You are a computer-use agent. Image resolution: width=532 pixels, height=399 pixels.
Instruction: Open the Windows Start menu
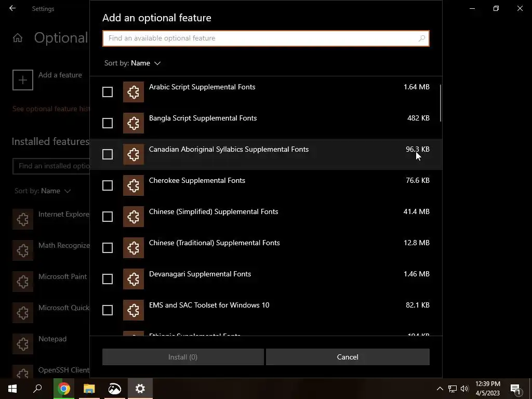tap(12, 389)
